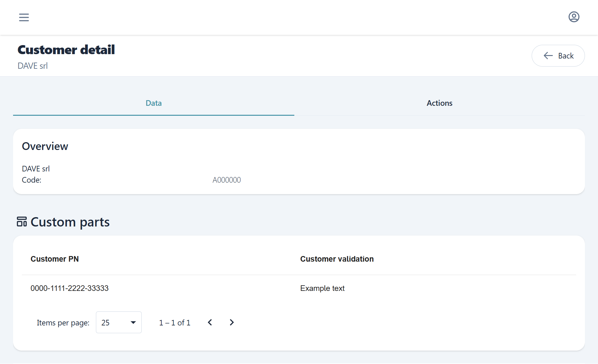
Task: Open the hamburger navigation menu
Action: coord(24,17)
